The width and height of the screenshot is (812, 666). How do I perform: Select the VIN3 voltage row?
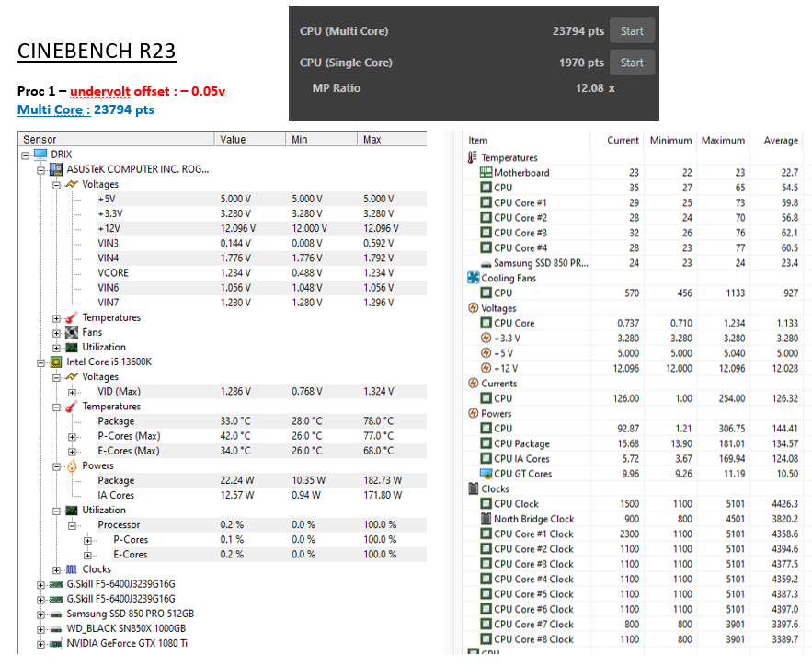coord(261,244)
